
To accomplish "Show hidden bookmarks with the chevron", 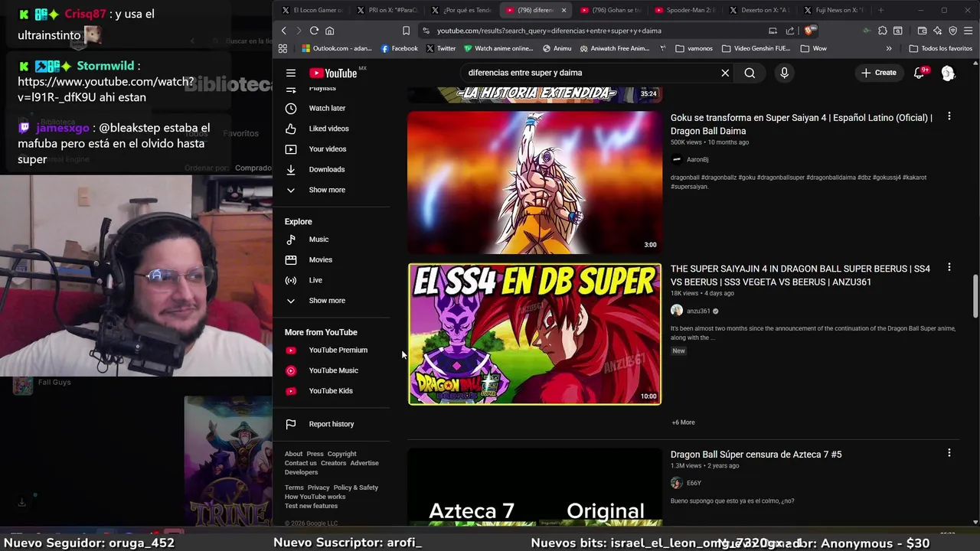I will [889, 48].
